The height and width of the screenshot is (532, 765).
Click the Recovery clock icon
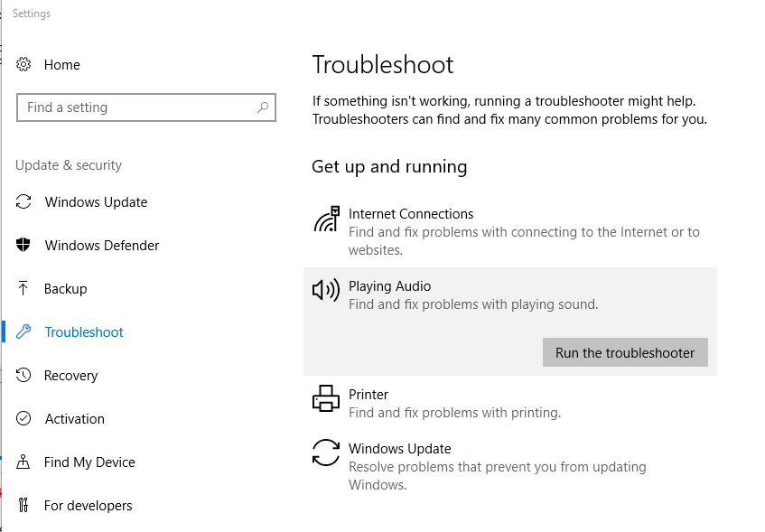coord(25,375)
